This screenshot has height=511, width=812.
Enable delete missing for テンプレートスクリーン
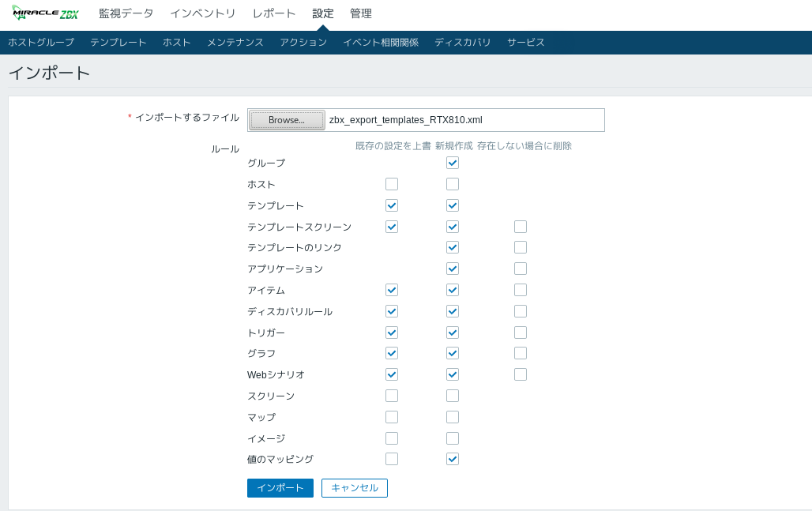click(521, 227)
